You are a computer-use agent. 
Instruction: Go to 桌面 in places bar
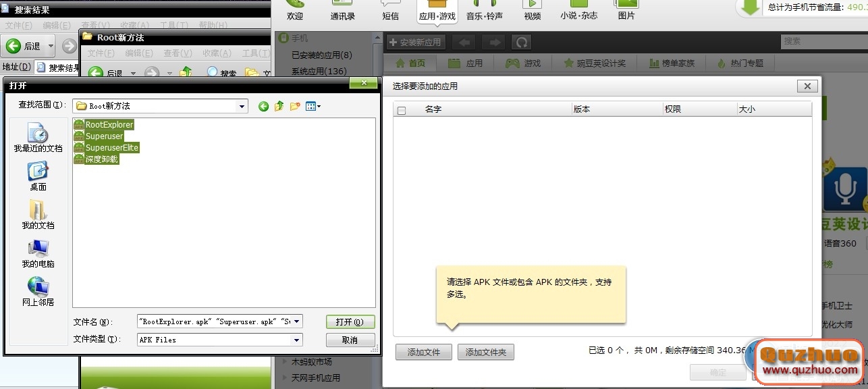38,176
